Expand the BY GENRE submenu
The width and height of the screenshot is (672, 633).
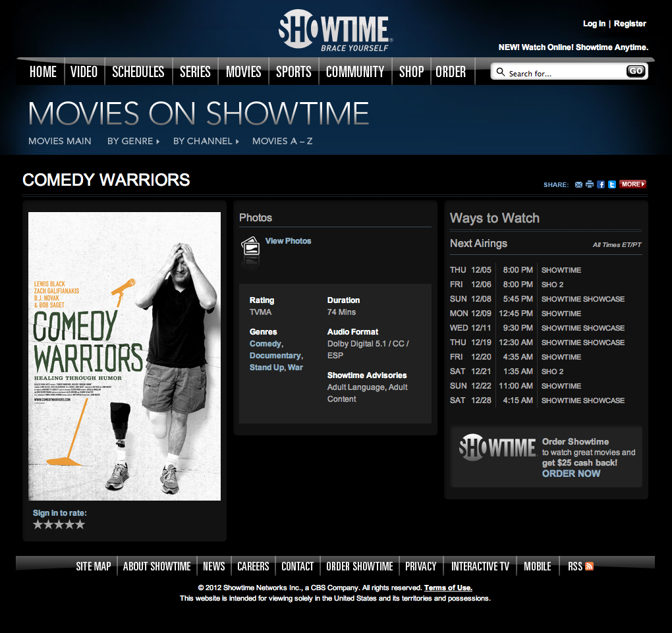click(x=133, y=141)
